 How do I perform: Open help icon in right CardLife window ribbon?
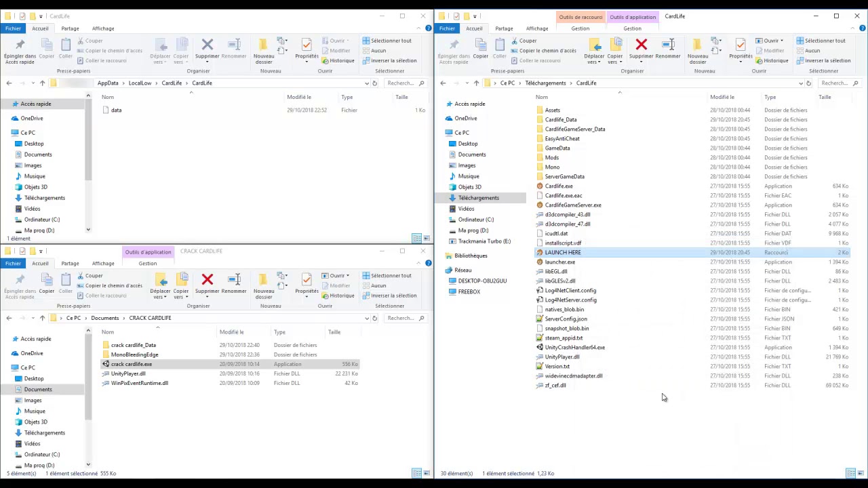(x=863, y=28)
